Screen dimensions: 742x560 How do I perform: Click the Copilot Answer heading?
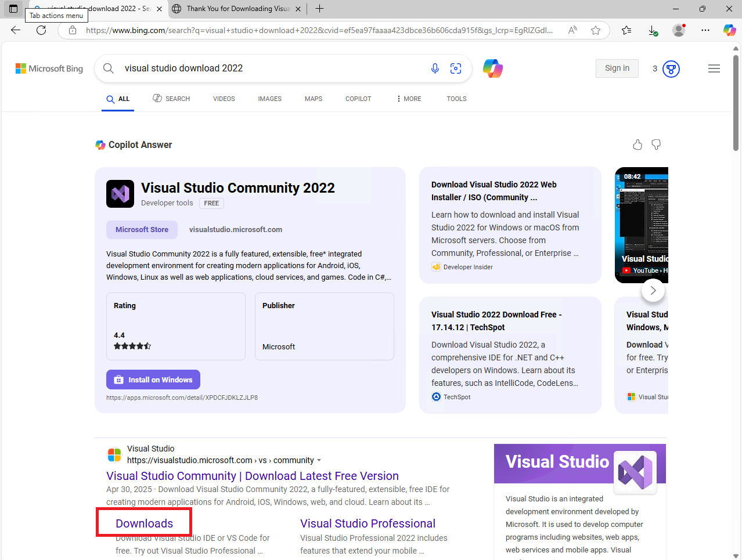pyautogui.click(x=140, y=145)
